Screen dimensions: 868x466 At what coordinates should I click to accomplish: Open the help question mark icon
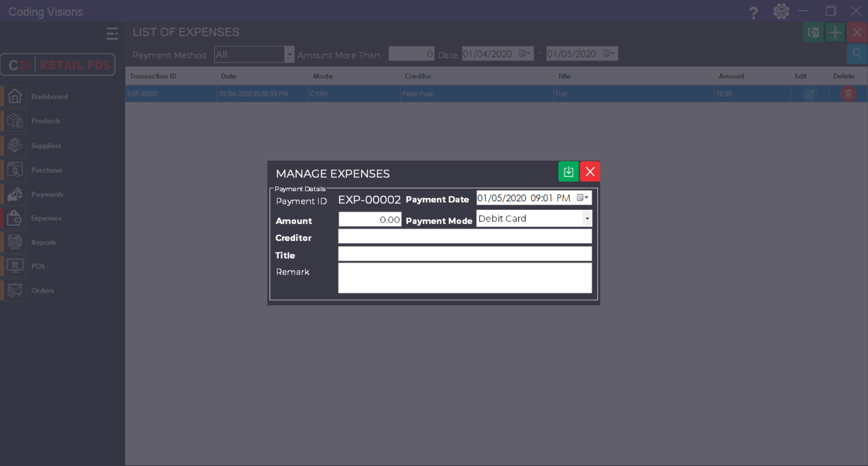pyautogui.click(x=753, y=12)
